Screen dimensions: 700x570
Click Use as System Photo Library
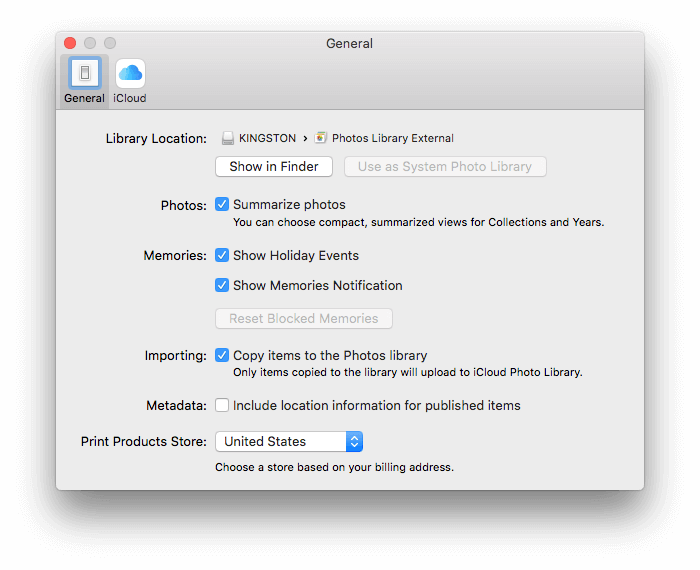(445, 167)
